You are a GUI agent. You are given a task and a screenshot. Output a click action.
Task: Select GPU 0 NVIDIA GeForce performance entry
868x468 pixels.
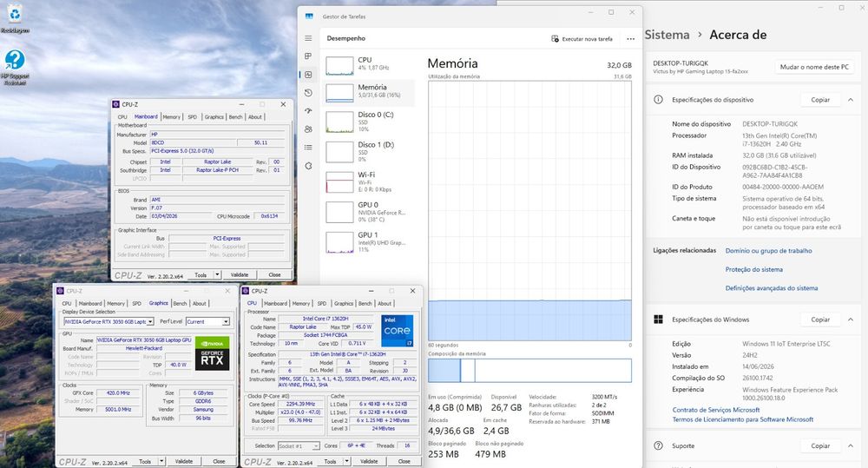(x=369, y=212)
